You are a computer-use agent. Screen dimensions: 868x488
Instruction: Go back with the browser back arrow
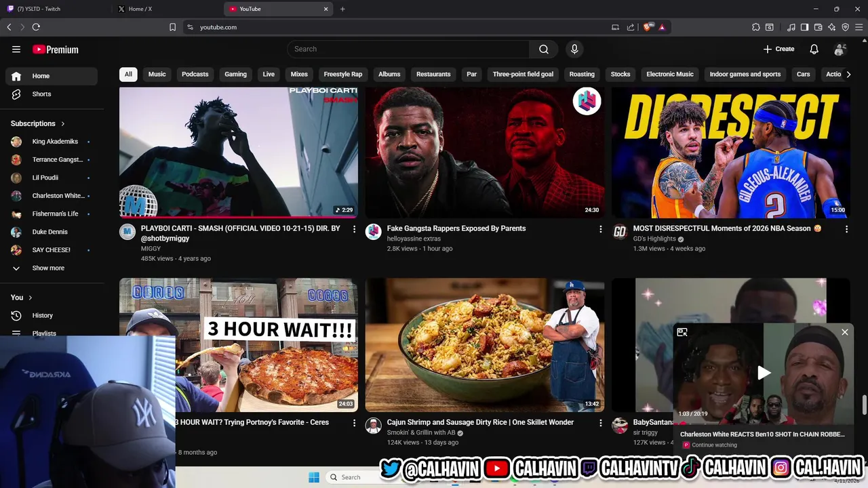click(x=9, y=27)
